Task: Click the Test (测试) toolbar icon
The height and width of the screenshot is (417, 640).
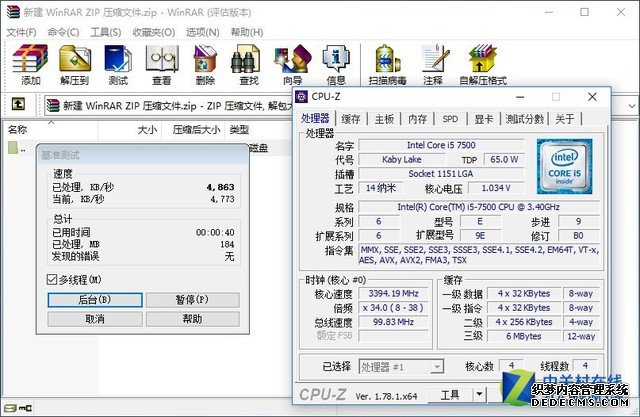Action: 118,65
